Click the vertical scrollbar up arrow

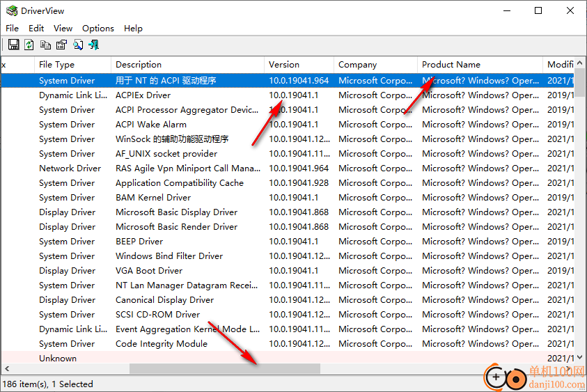(x=580, y=63)
